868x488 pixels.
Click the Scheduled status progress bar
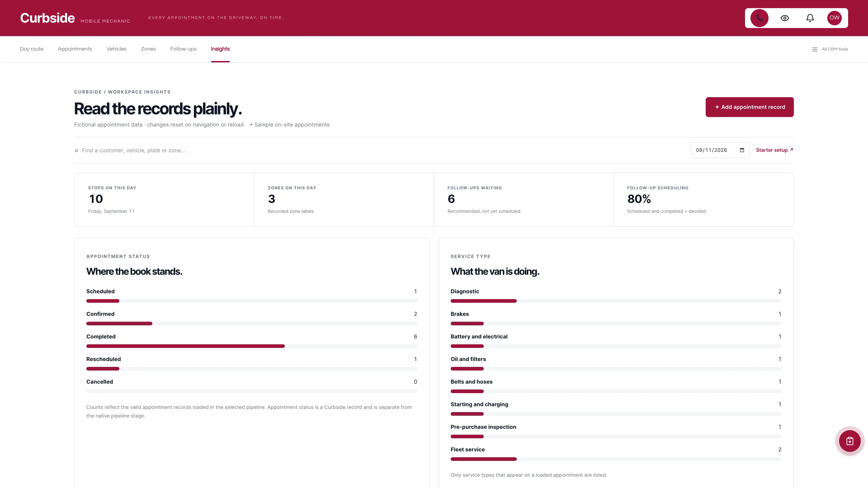(x=252, y=301)
